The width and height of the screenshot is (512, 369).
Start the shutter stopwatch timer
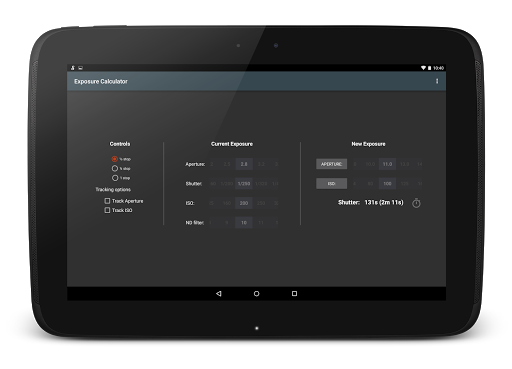coord(416,203)
